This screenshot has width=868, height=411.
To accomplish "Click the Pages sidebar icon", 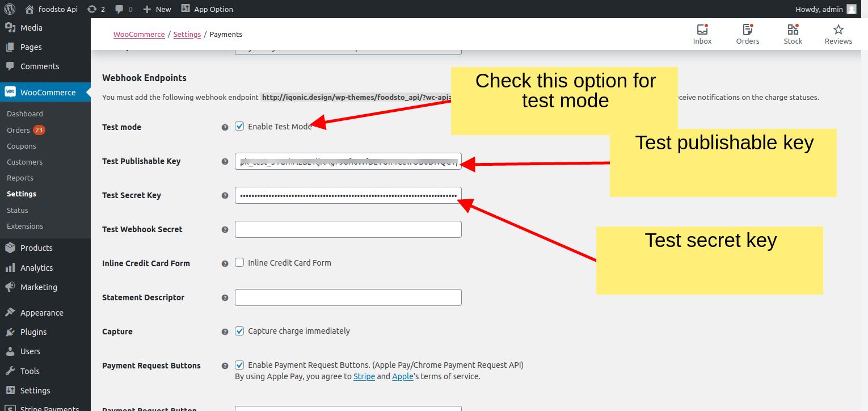I will click(x=10, y=47).
